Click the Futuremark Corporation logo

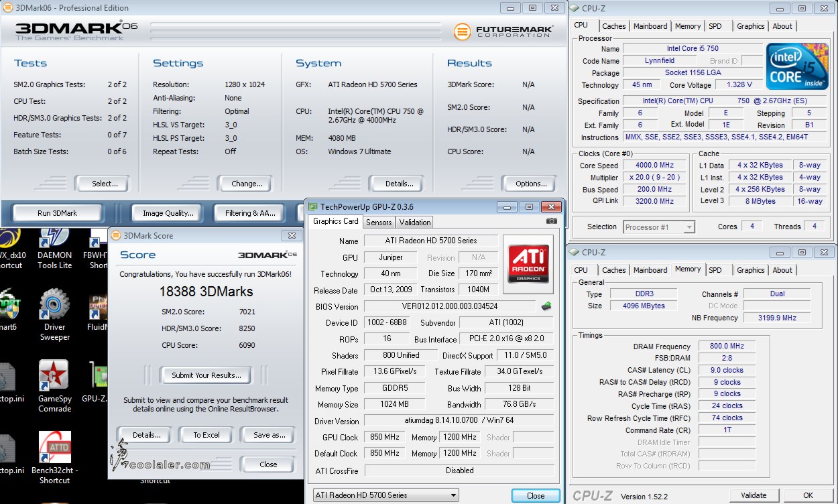coord(503,31)
